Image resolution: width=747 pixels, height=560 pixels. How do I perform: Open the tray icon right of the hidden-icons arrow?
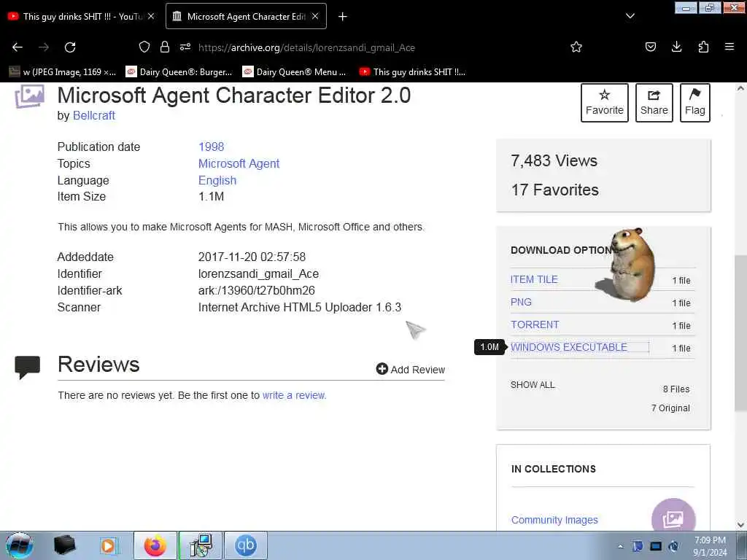pyautogui.click(x=638, y=546)
